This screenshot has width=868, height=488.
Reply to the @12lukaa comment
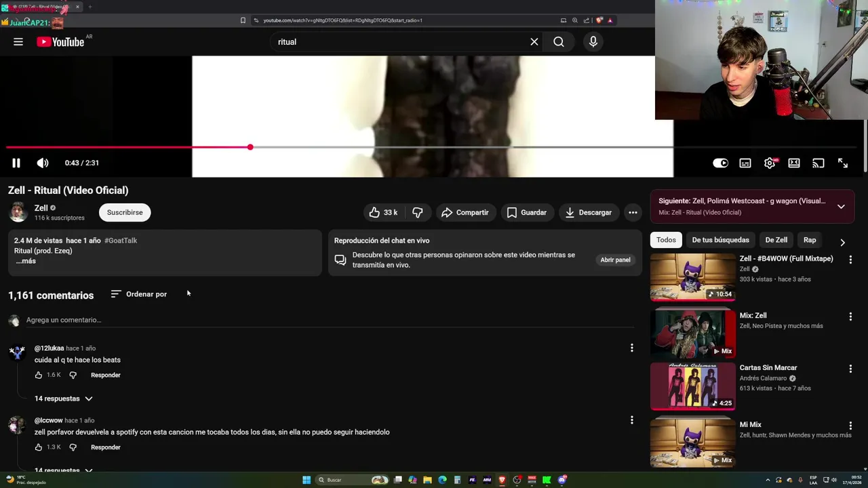click(x=106, y=375)
